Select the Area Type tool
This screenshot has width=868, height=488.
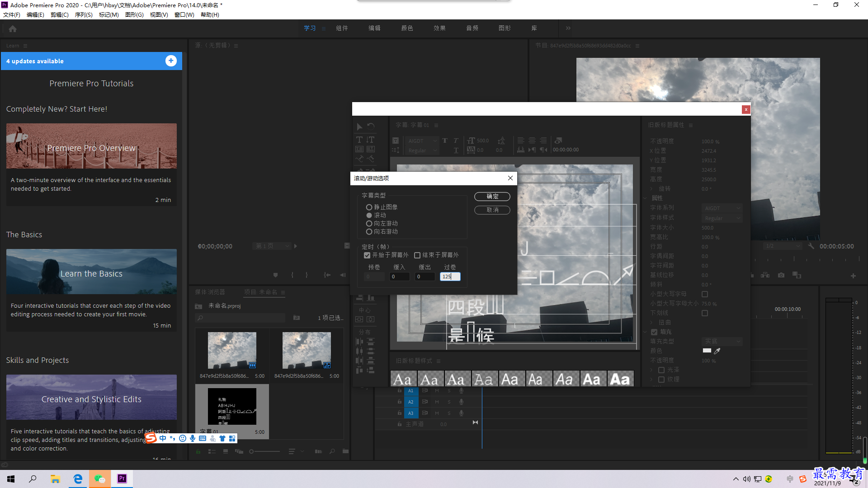coord(359,149)
